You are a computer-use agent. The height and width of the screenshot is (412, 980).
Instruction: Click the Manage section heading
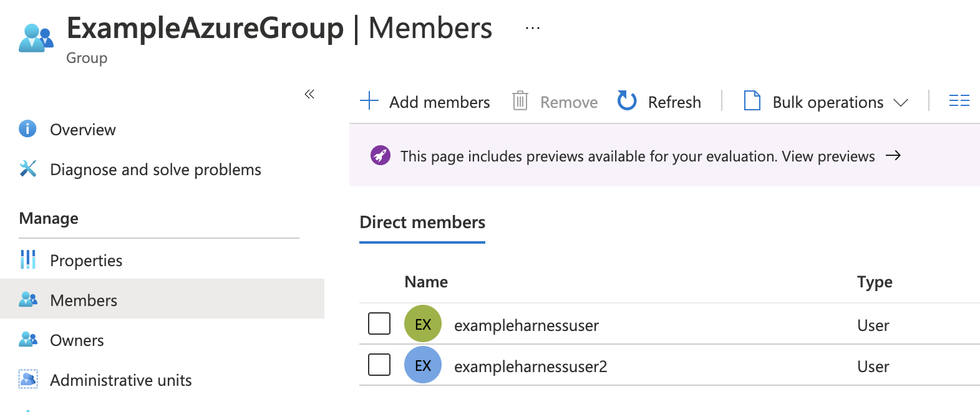point(49,218)
